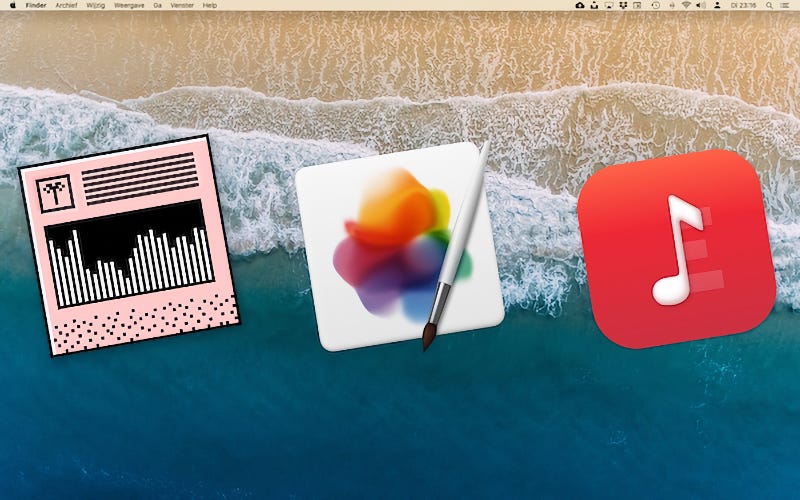Open the Archief menu
800x500 pixels.
pos(66,5)
